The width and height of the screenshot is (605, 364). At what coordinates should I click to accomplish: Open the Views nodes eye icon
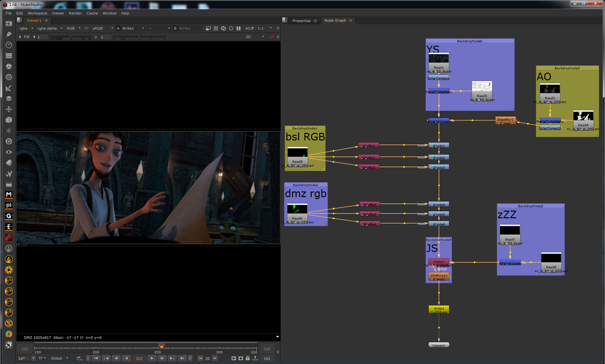click(x=8, y=152)
